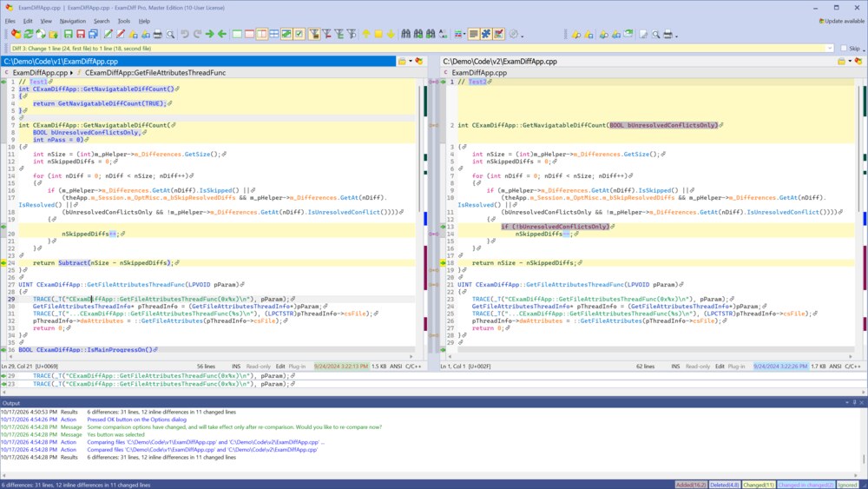Viewport: 868px width, 489px height.
Task: Toggle the blue puzzle plug-in button
Action: click(x=486, y=35)
